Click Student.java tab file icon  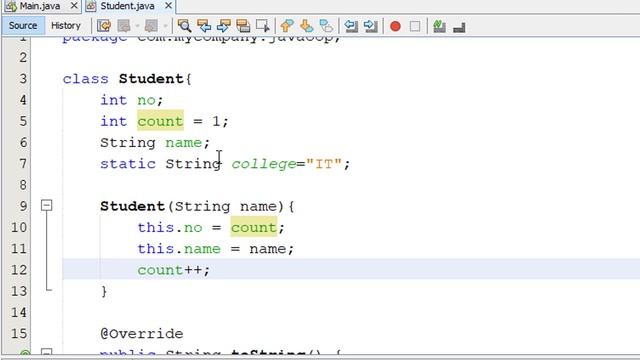91,6
